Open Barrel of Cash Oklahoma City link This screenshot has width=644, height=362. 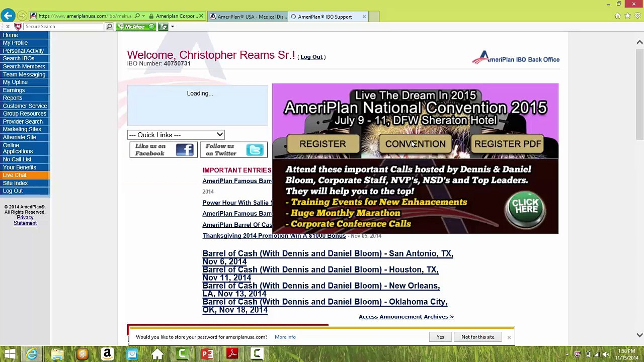[325, 306]
